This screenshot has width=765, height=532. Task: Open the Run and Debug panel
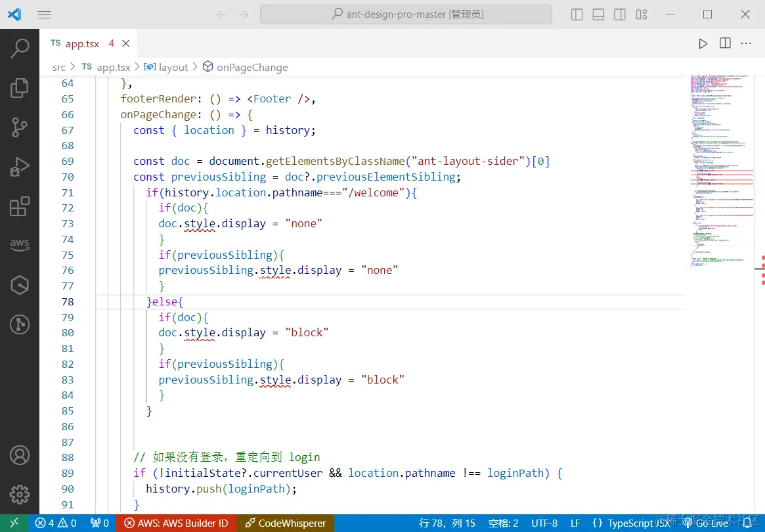click(20, 166)
